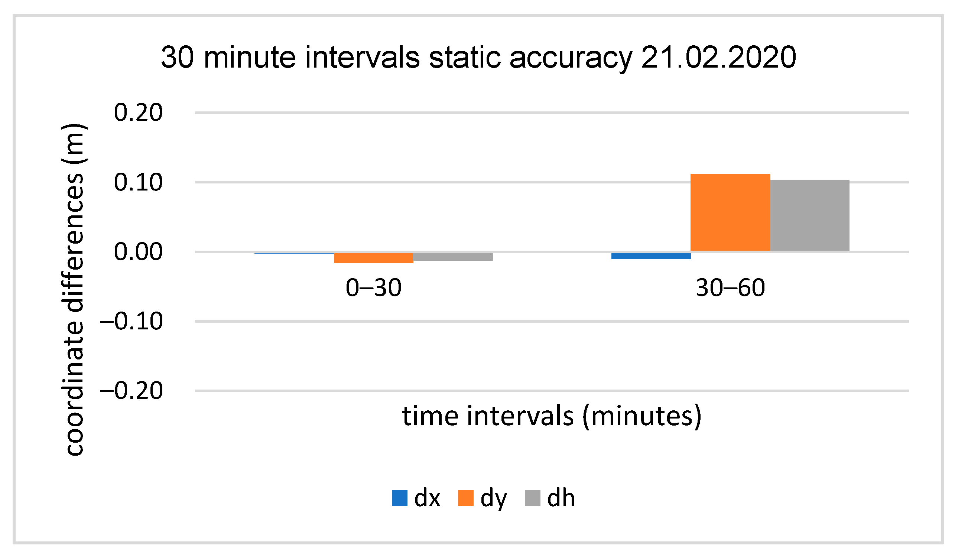955x560 pixels.
Task: Click the 0.10 value axis tick label
Action: pyautogui.click(x=138, y=183)
